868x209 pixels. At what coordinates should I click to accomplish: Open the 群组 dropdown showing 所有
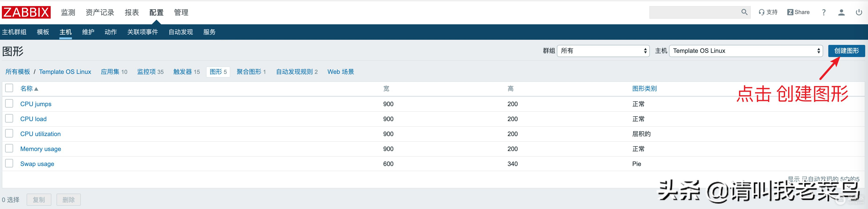[603, 51]
